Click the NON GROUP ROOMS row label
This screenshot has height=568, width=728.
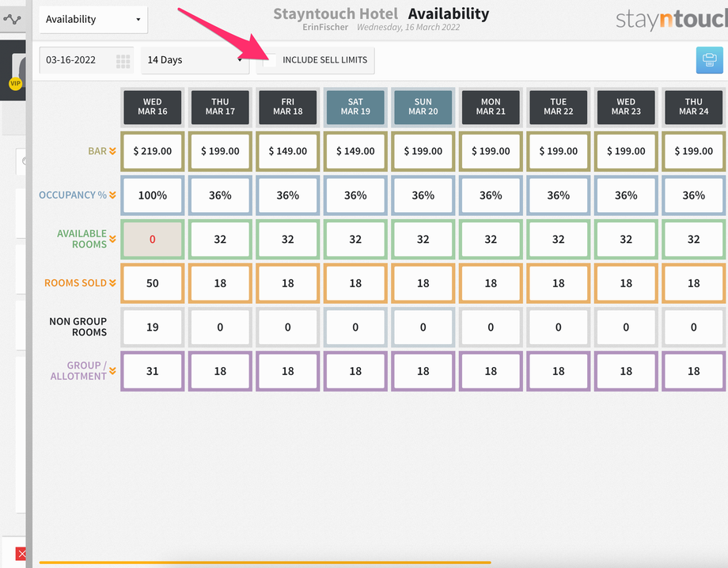pos(78,327)
